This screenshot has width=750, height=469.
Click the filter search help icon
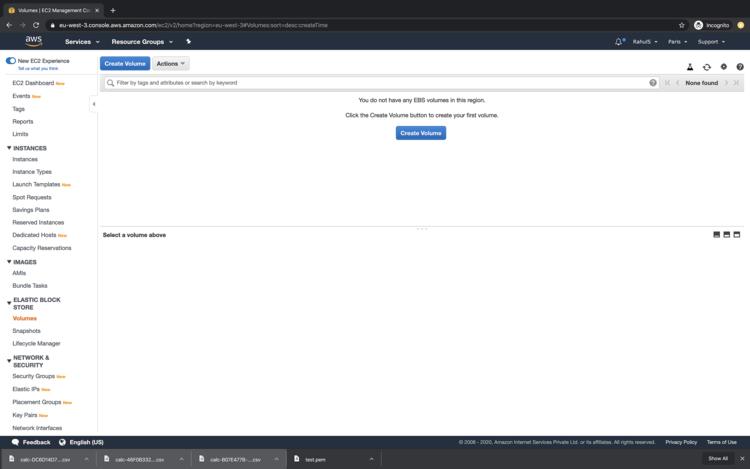click(653, 83)
